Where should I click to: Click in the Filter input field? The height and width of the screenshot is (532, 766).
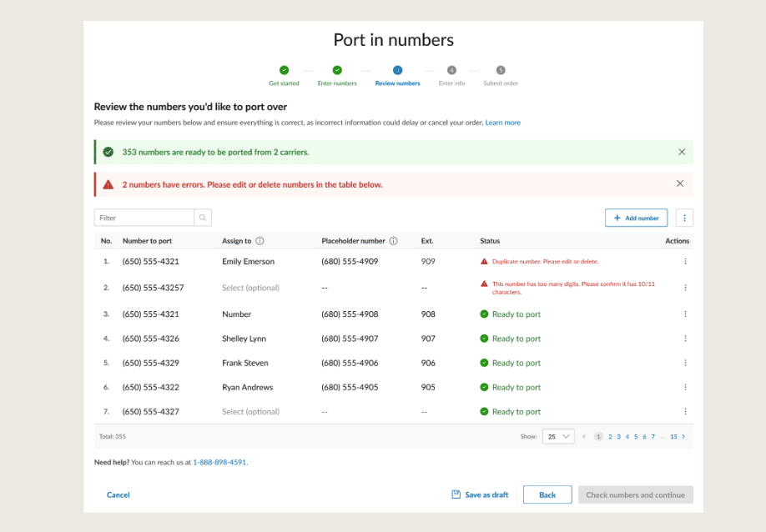144,218
